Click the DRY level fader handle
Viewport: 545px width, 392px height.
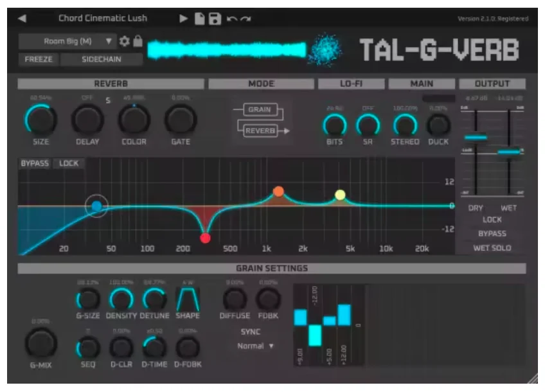pos(476,138)
